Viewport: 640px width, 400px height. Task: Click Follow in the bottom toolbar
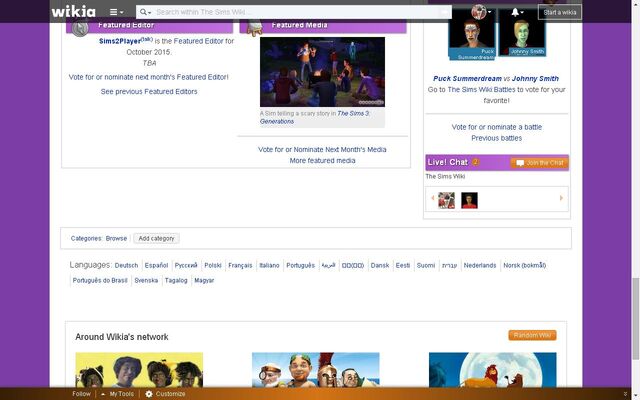tap(81, 394)
